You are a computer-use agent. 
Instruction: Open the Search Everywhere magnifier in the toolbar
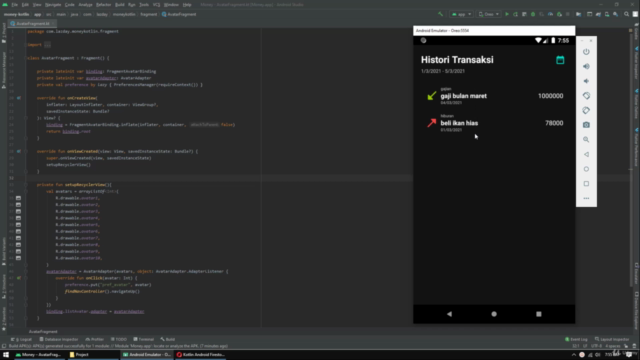627,14
